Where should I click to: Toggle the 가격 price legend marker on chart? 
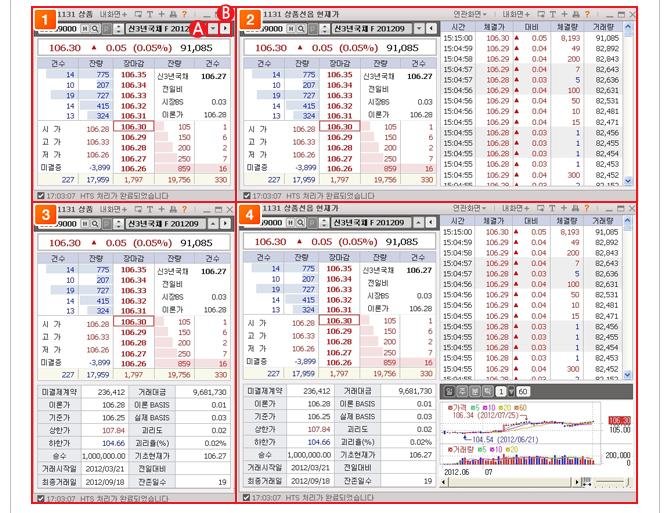450,408
